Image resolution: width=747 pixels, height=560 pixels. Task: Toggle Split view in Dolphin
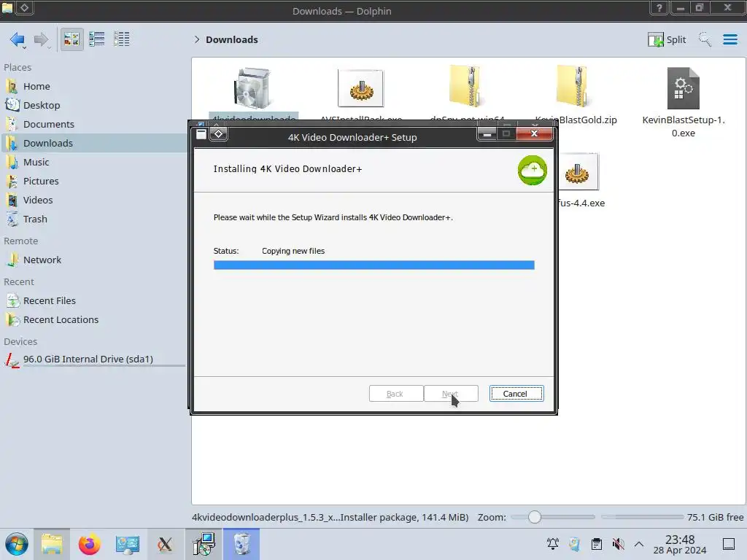(x=667, y=39)
